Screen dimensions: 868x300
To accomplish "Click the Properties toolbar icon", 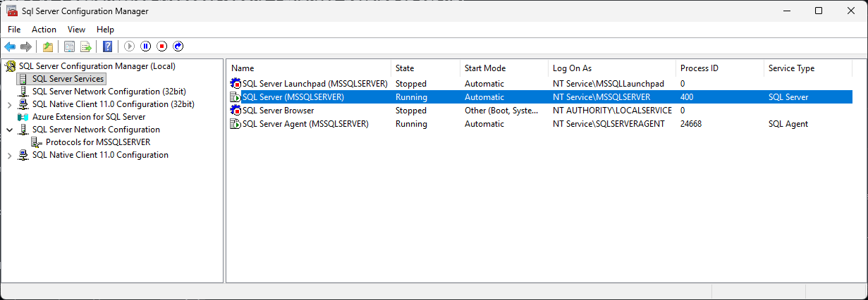I will point(69,46).
